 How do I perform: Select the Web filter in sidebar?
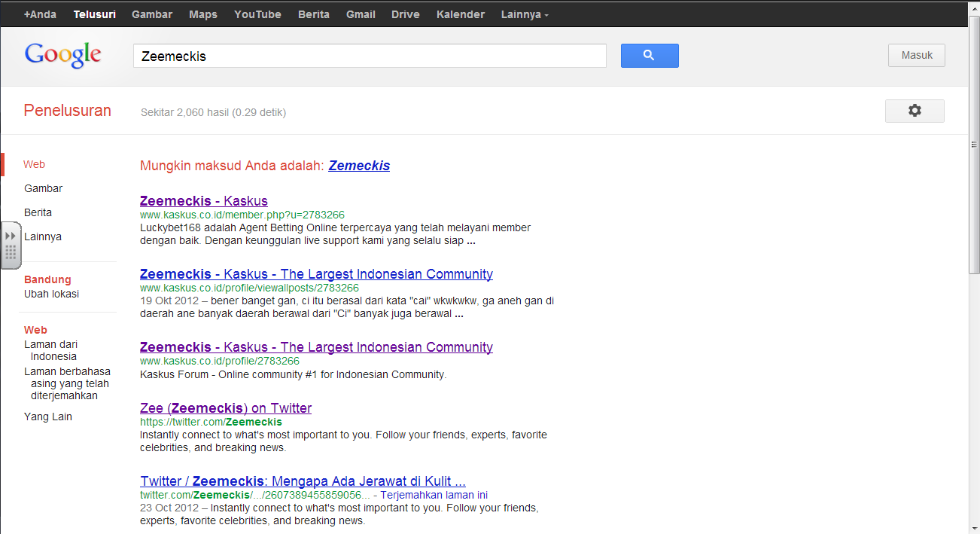[x=34, y=164]
